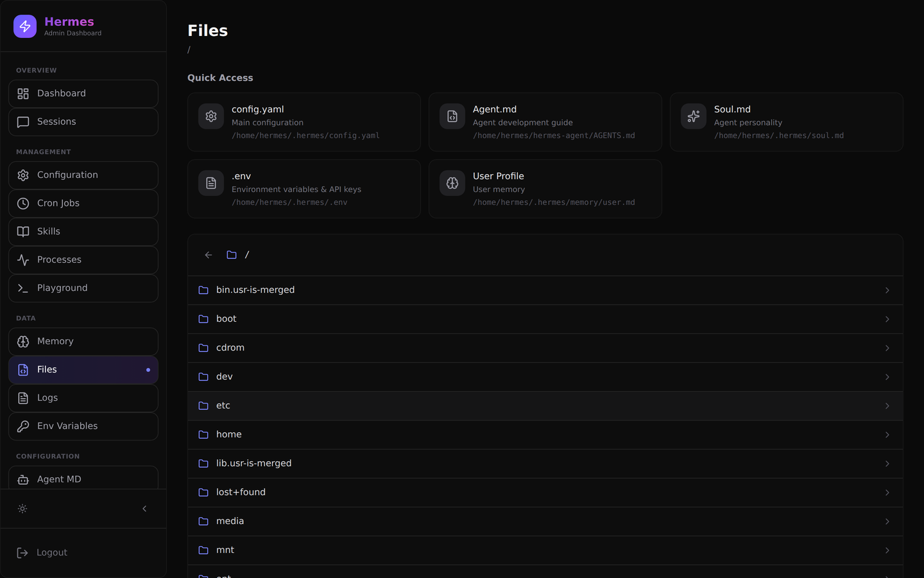Open the Soul.md quick access card
The image size is (924, 578).
787,122
